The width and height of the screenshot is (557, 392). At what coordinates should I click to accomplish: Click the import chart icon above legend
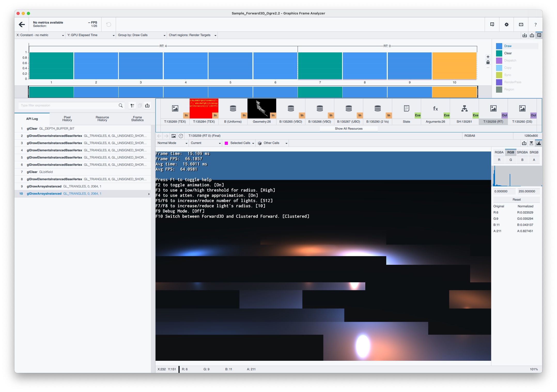click(525, 35)
